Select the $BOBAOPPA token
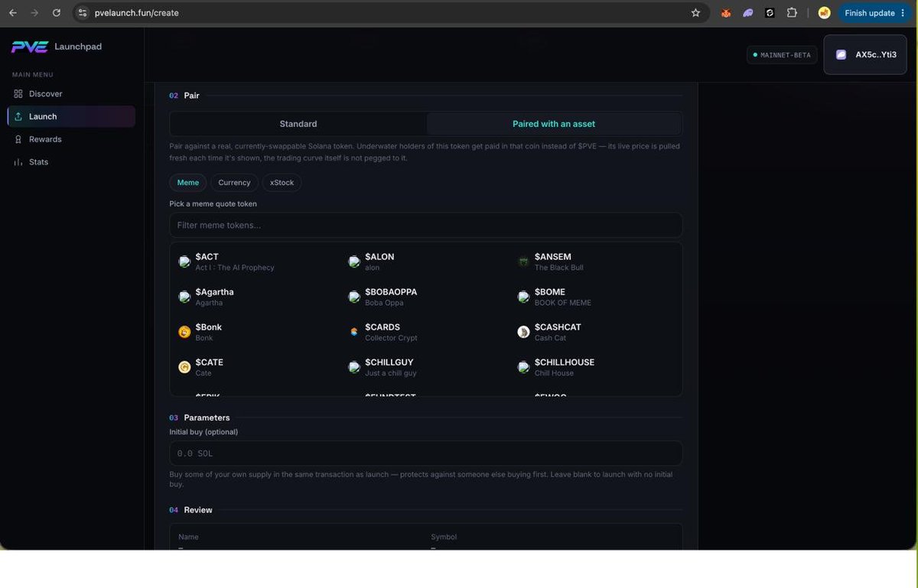 coord(425,297)
